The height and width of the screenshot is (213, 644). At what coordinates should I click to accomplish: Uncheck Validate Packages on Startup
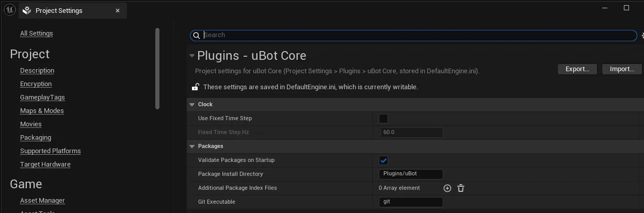point(383,160)
